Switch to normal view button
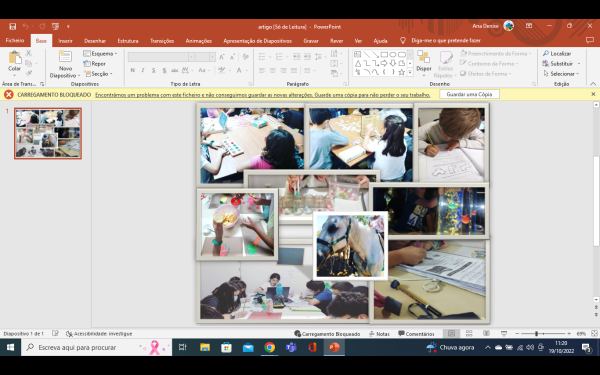600x375 pixels. pyautogui.click(x=452, y=334)
